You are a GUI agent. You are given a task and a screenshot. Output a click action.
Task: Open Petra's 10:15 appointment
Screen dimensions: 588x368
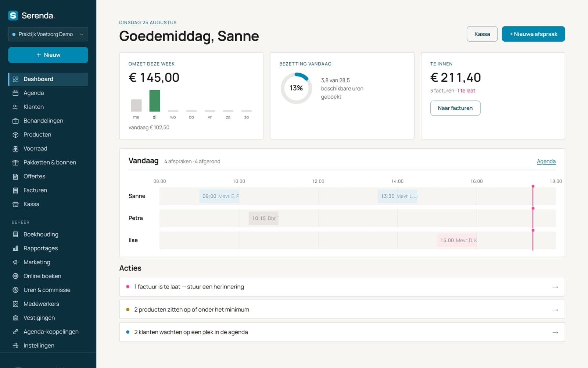click(263, 218)
